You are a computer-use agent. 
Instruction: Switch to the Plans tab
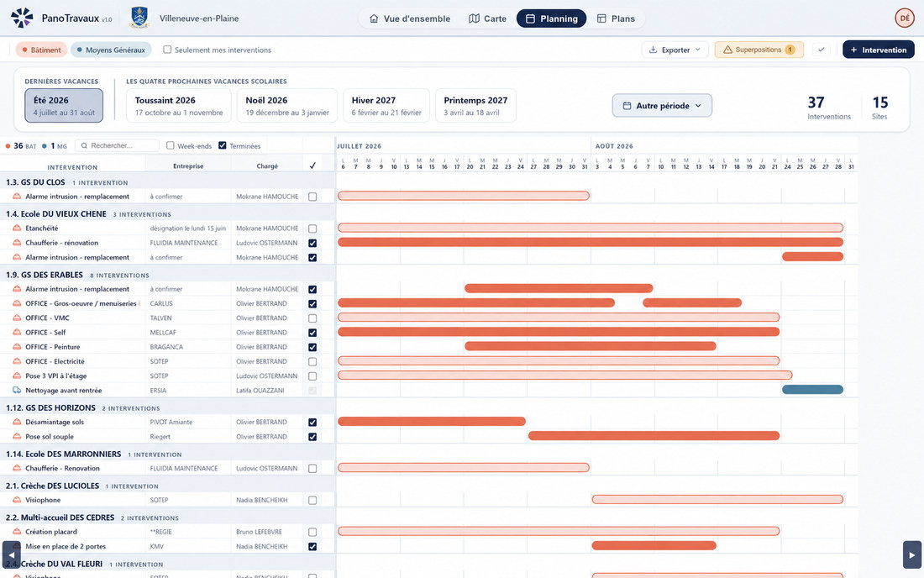tap(616, 18)
